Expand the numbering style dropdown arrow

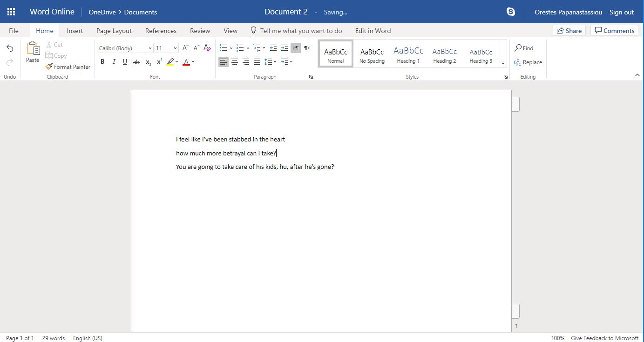pos(248,48)
